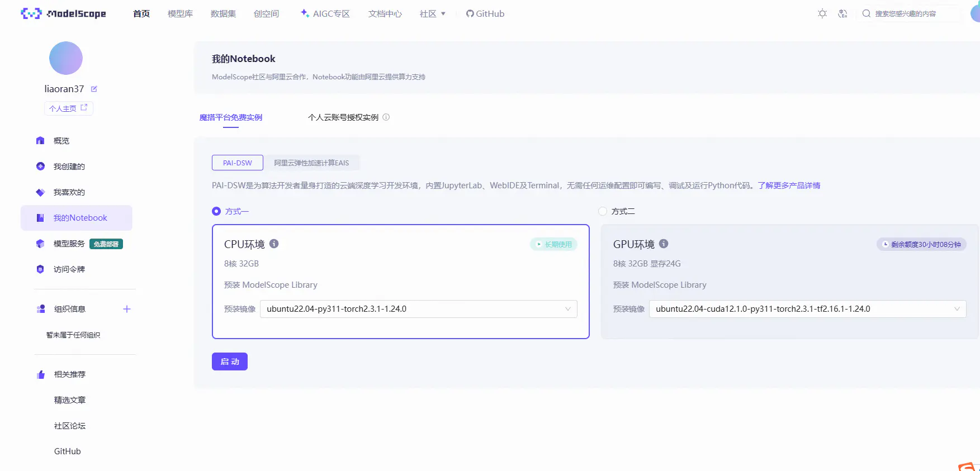Click the search input field
This screenshot has height=471, width=980.
[910, 13]
